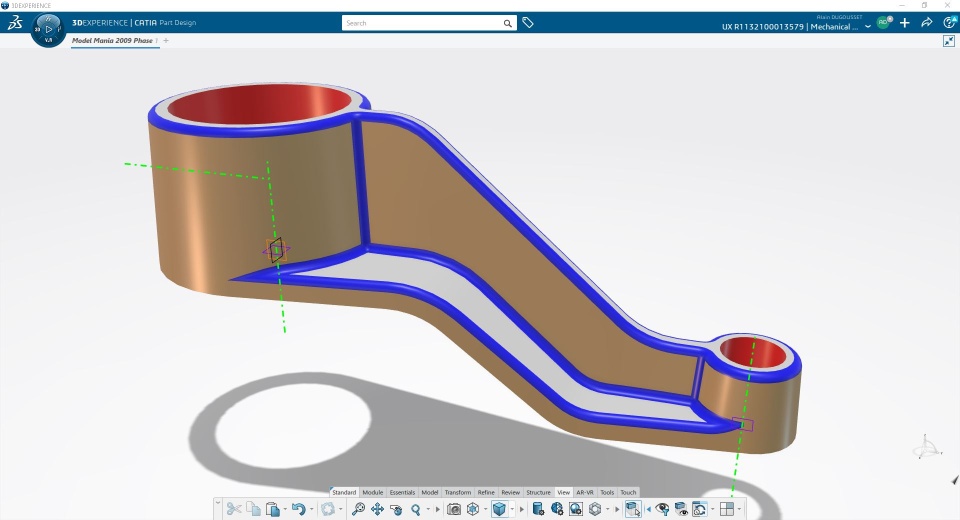Open the Review tab
This screenshot has width=960, height=520.
pos(511,492)
